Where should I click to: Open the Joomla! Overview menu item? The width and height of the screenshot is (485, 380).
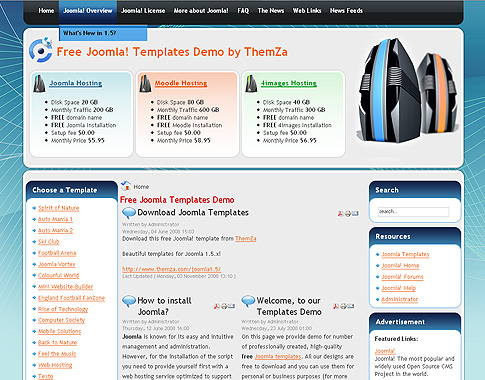pos(88,11)
